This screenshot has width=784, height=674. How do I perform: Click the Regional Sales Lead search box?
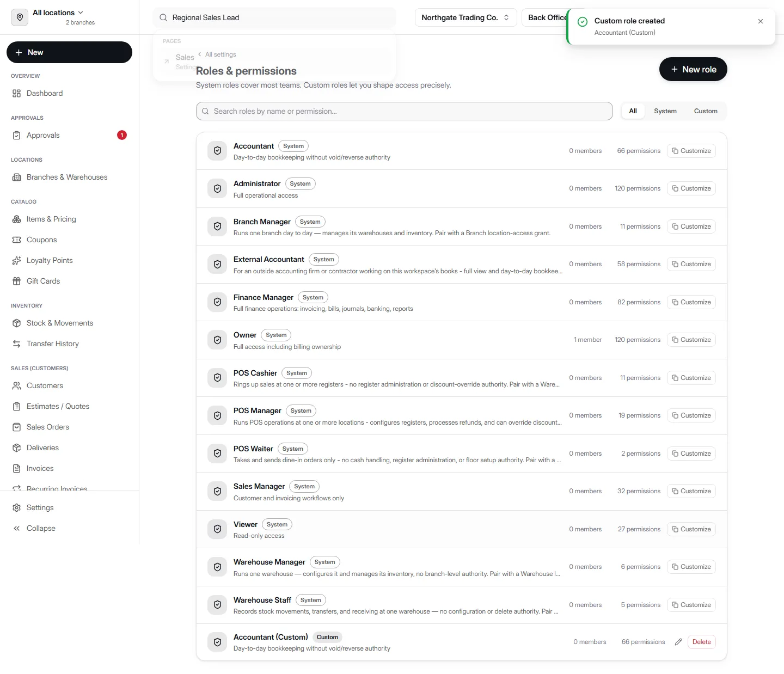[274, 17]
